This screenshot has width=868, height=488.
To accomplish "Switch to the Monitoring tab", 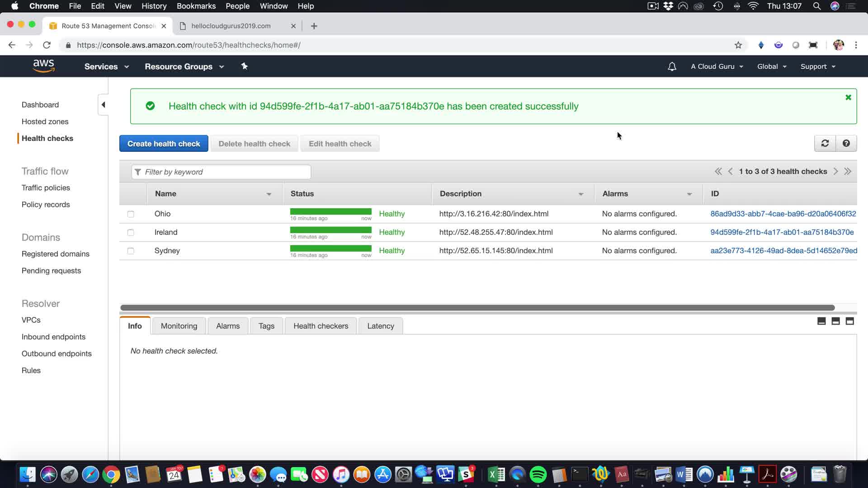I will point(179,326).
